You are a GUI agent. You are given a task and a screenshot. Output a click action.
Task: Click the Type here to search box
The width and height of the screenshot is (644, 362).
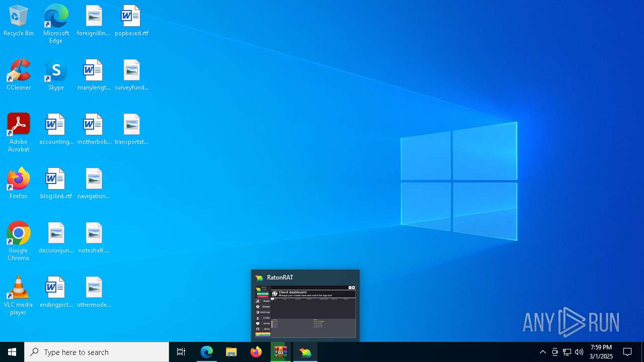coord(97,352)
